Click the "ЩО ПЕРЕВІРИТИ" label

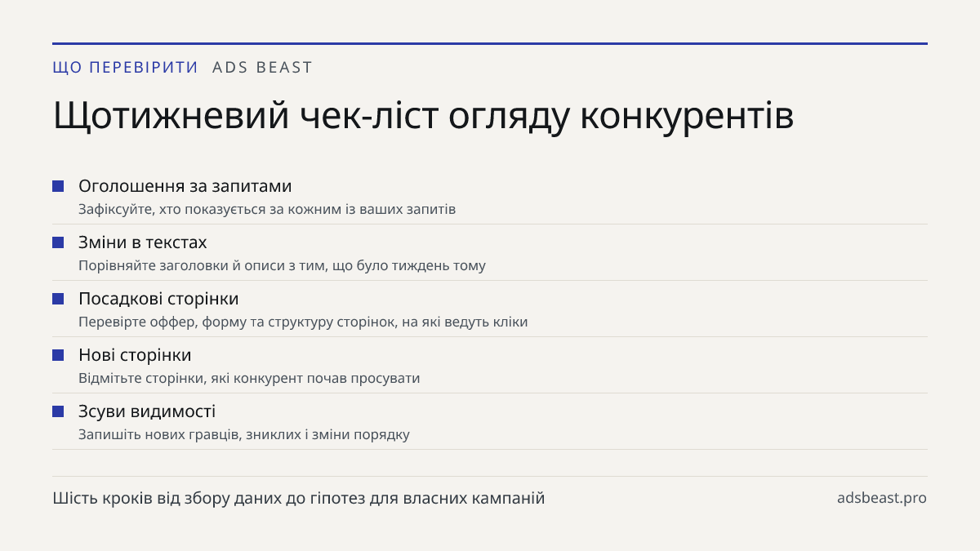pos(125,68)
